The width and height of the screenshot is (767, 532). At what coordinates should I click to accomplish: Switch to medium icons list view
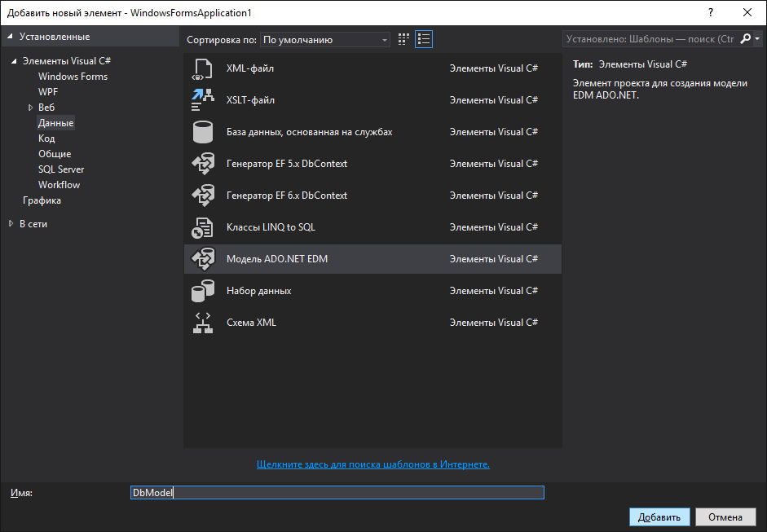tap(424, 39)
